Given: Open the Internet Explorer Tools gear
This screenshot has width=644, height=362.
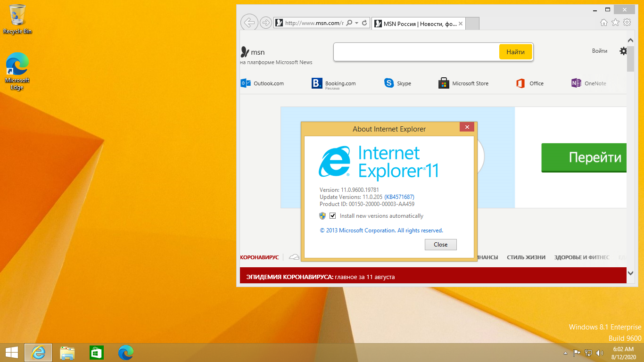Looking at the screenshot, I should point(627,22).
